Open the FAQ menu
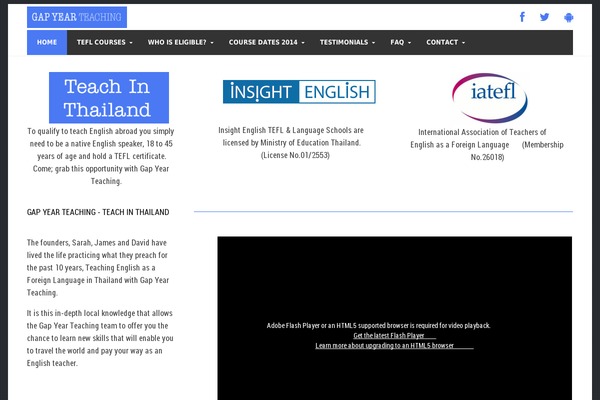 pyautogui.click(x=401, y=42)
